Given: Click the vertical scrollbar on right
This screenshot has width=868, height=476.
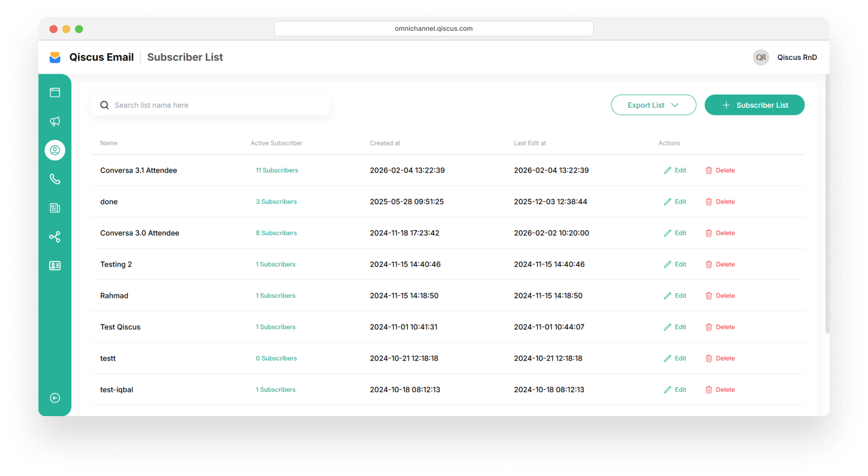Looking at the screenshot, I should pyautogui.click(x=827, y=203).
